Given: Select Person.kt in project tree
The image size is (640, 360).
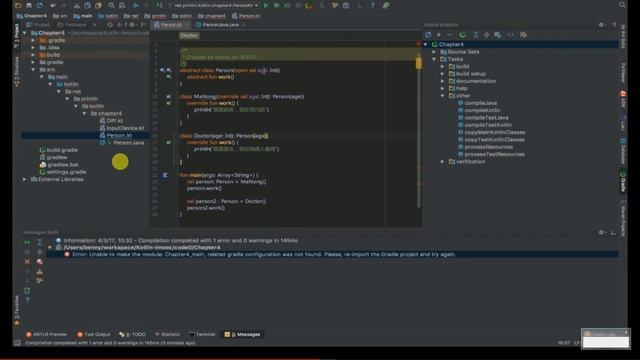Looking at the screenshot, I should [x=119, y=136].
